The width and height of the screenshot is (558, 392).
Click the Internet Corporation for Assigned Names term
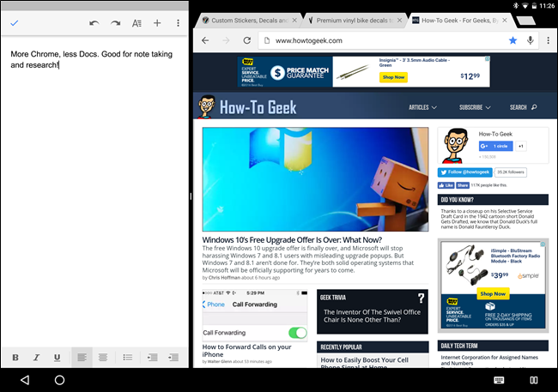point(489,360)
